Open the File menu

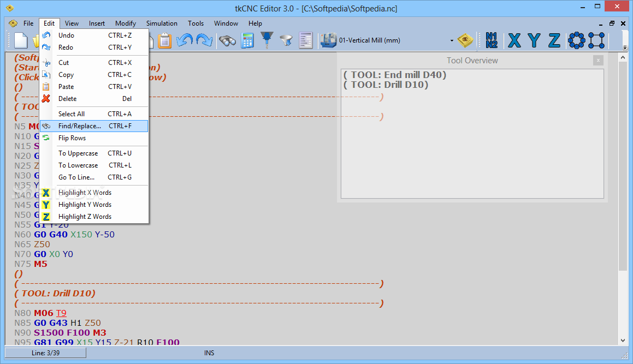click(28, 23)
